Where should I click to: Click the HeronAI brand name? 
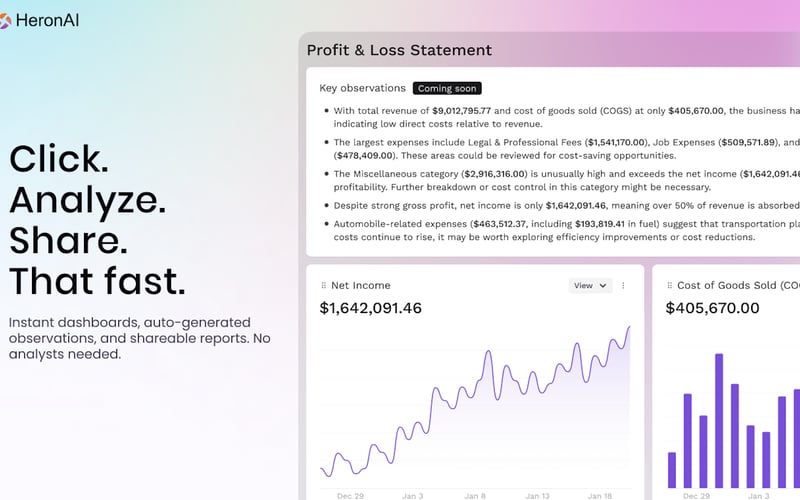pos(47,21)
